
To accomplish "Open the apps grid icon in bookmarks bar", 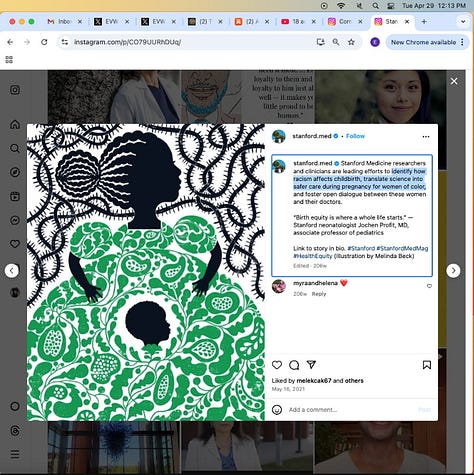I will (9, 60).
